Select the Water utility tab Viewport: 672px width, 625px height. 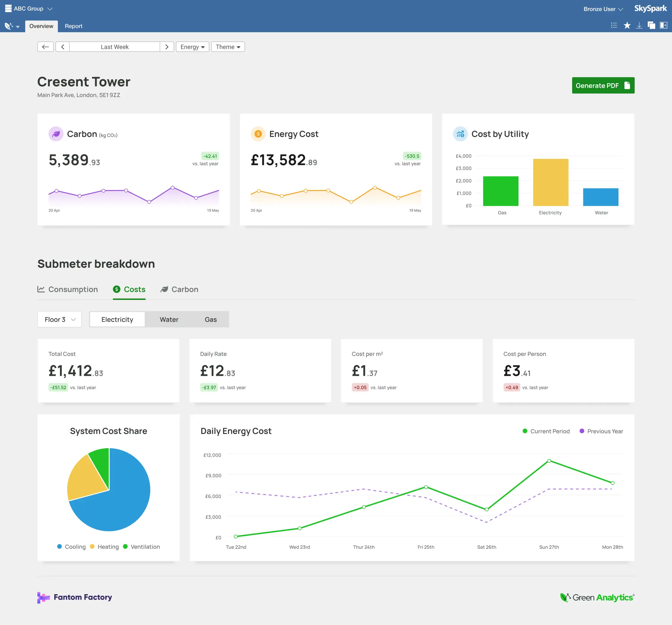169,319
